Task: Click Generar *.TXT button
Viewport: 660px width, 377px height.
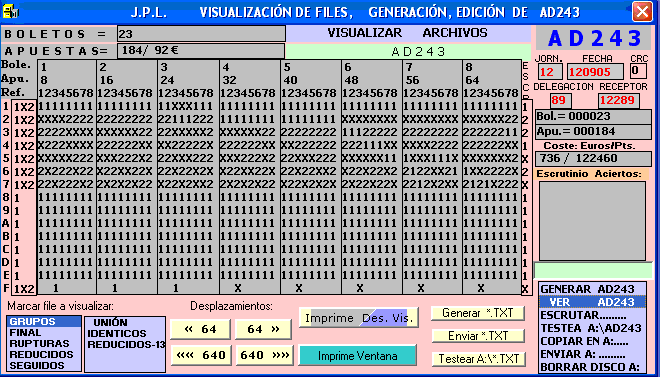Action: (478, 313)
